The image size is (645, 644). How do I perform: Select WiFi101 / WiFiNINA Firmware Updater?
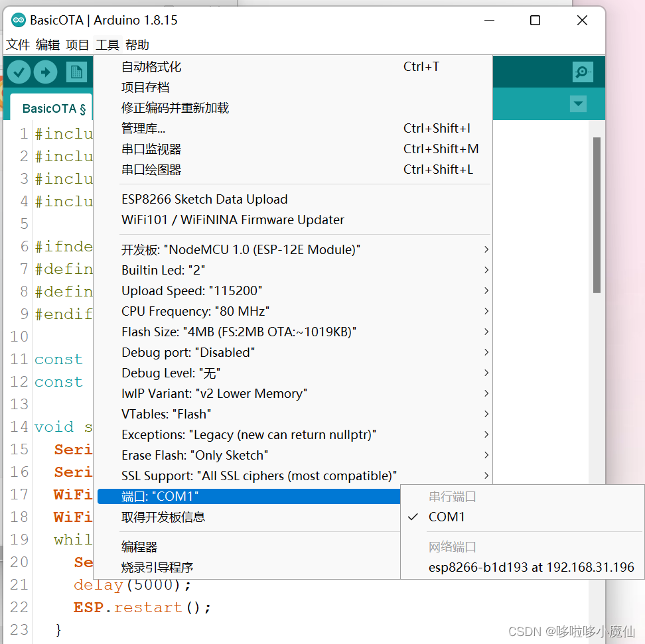tap(293, 220)
